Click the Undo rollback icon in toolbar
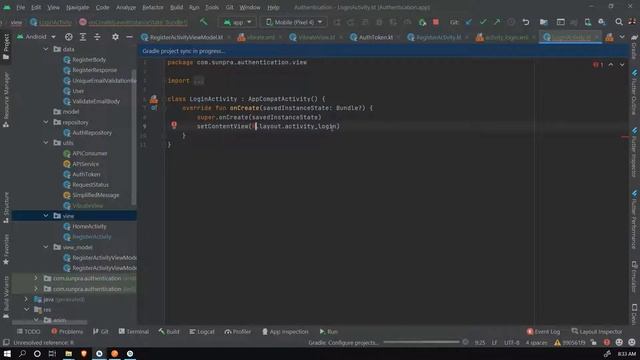Screen dimensions: 640x360 (526, 22)
